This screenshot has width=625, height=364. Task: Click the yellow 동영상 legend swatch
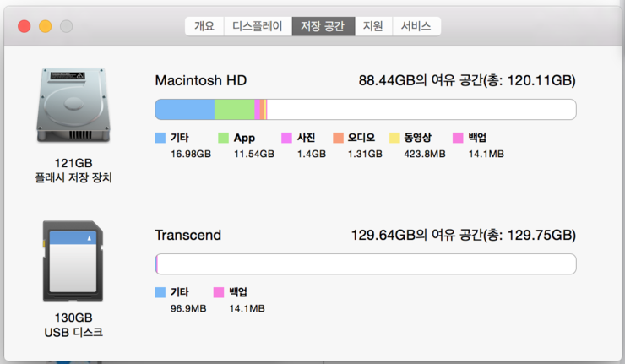(394, 138)
